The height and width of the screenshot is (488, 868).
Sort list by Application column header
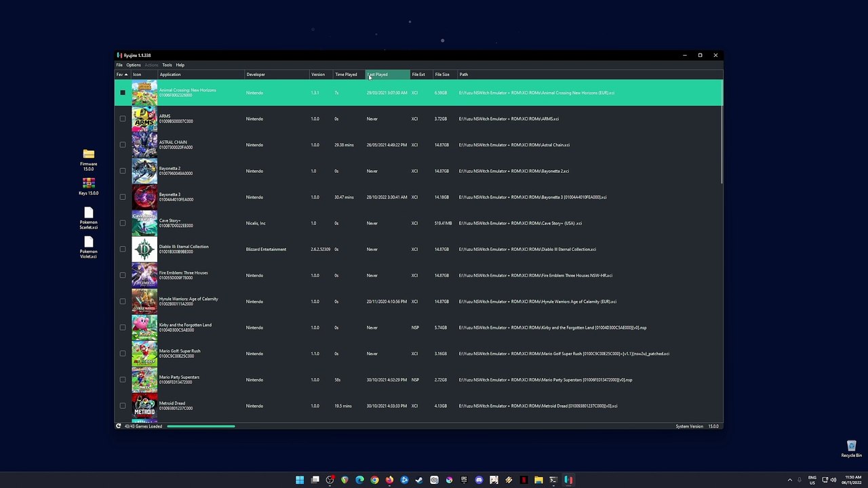point(201,75)
